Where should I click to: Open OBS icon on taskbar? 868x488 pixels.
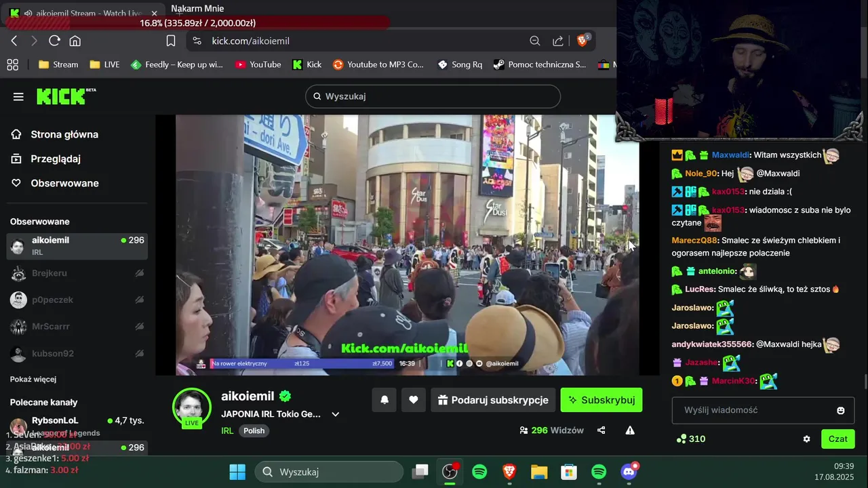click(x=450, y=472)
